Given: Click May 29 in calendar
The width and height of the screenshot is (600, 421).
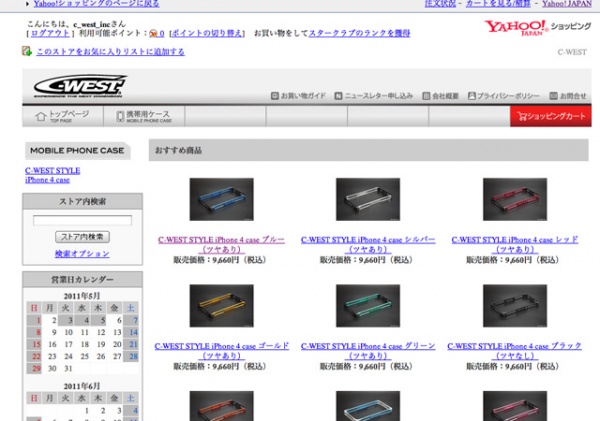Looking at the screenshot, I should [x=36, y=369].
